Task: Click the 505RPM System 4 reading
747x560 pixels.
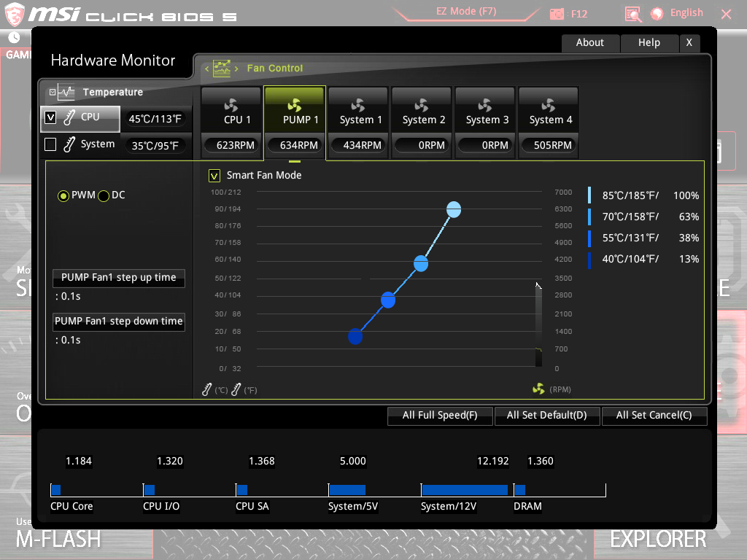Action: tap(549, 145)
